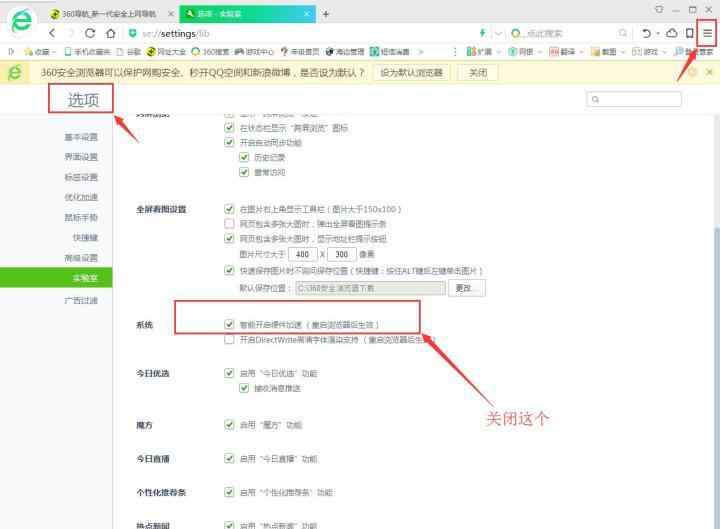Click the image width field showing 400
720x529 pixels.
[x=302, y=254]
